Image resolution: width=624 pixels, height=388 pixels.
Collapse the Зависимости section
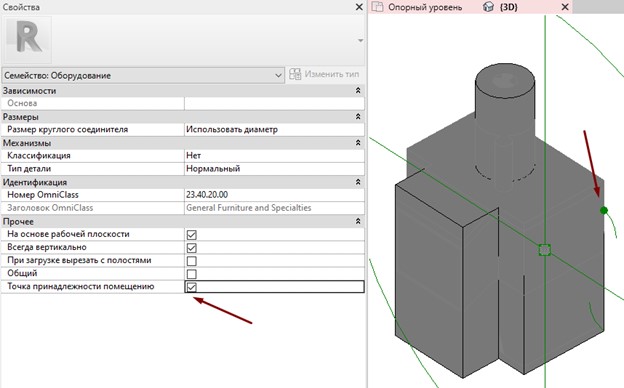tap(358, 91)
